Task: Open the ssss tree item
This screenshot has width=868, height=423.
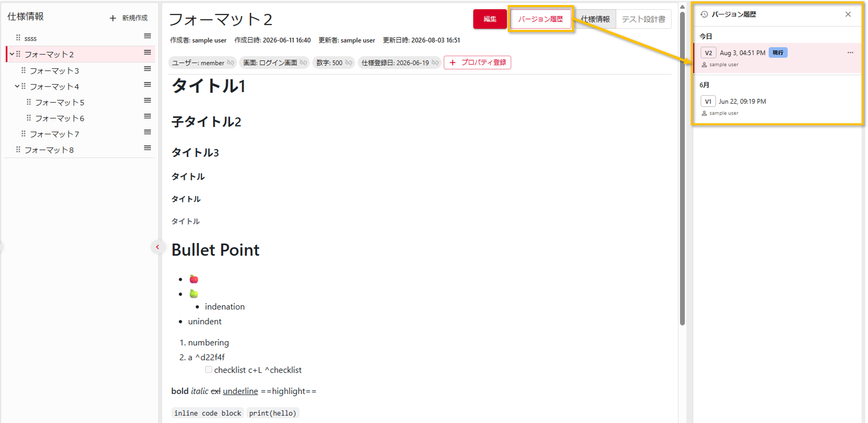Action: [30, 38]
